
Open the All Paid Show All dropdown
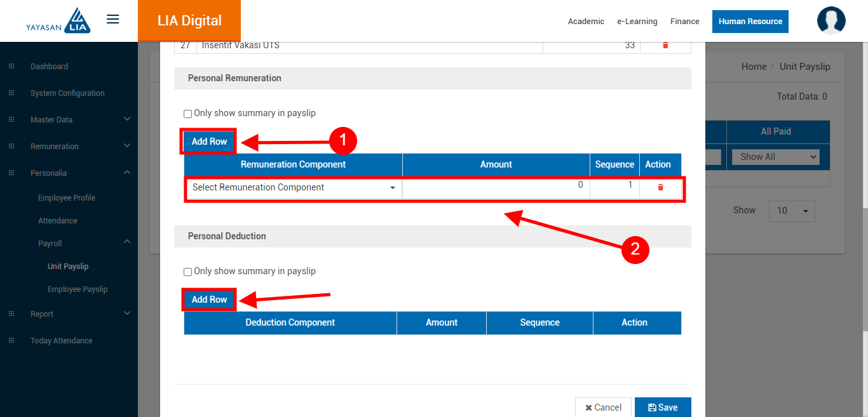(x=775, y=157)
